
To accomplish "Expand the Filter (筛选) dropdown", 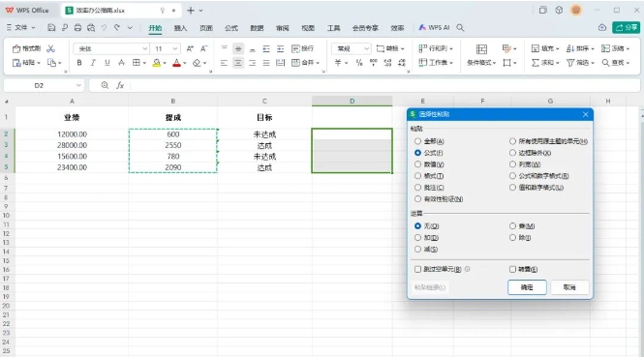I will click(x=593, y=63).
